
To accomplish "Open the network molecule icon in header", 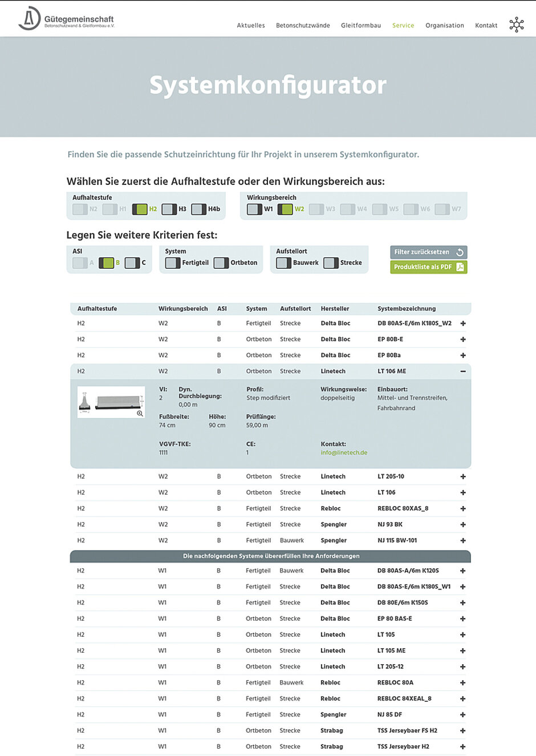I will tap(516, 25).
